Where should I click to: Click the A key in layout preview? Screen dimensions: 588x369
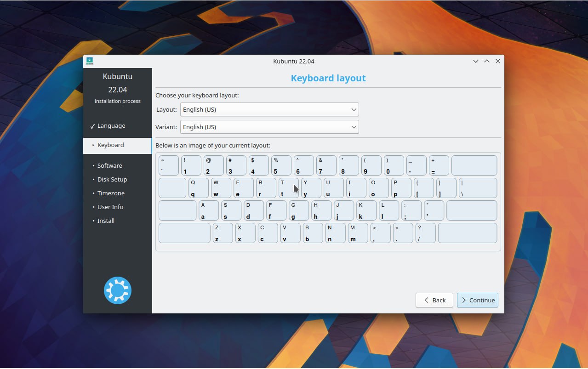(209, 210)
